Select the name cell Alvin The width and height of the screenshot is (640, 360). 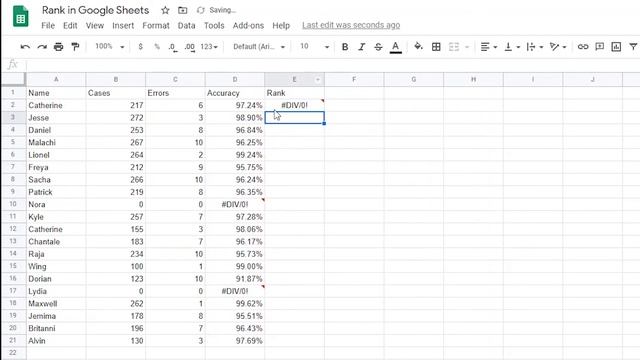point(56,341)
